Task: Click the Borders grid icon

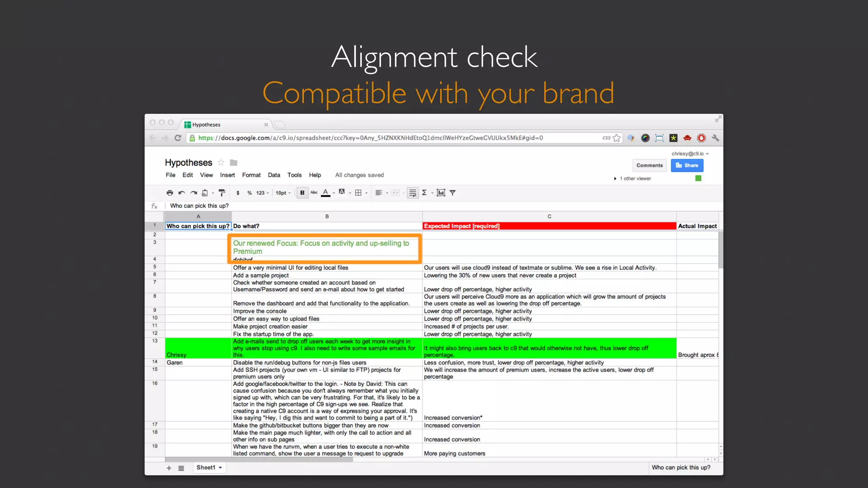Action: coord(358,193)
